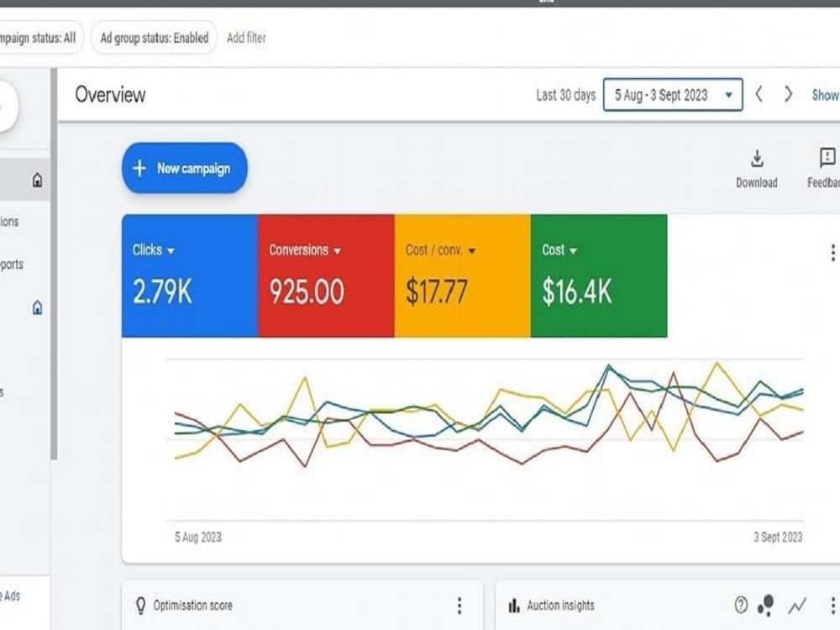Go to next date range arrow
Image resolution: width=840 pixels, height=630 pixels.
pyautogui.click(x=788, y=94)
